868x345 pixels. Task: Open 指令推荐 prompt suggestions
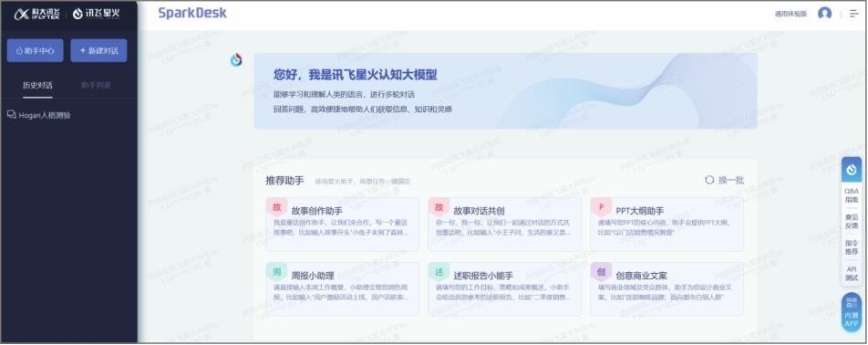852,247
